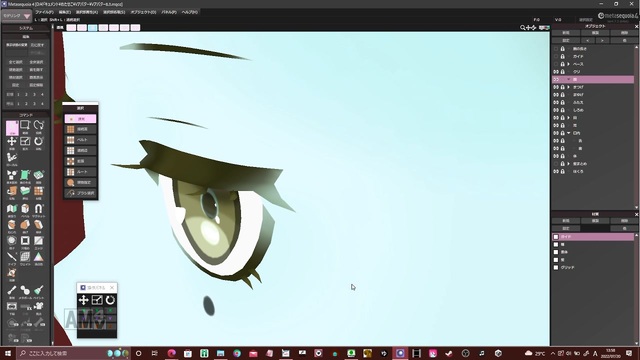Pick the Lasso selection tool
Screen dimensions: 640x360
(x=38, y=125)
